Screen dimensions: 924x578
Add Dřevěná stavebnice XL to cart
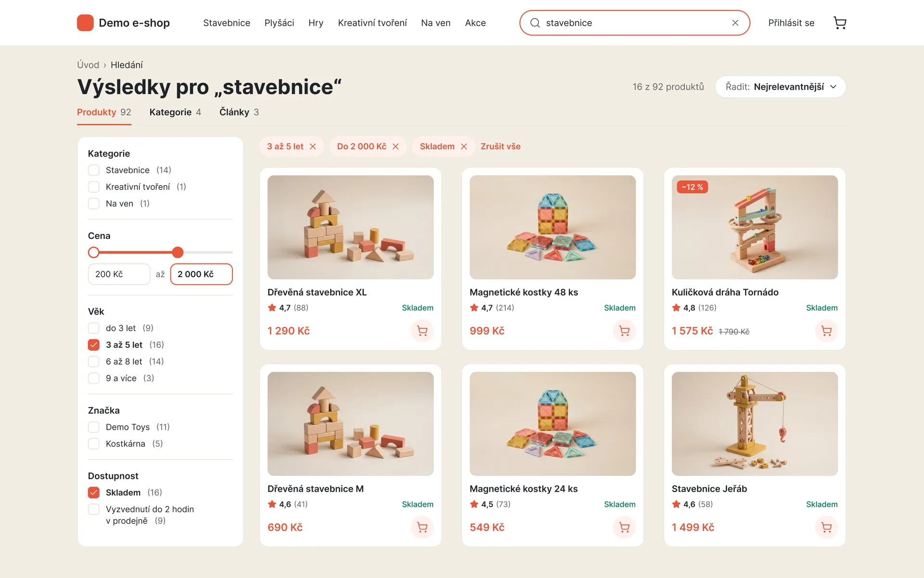pyautogui.click(x=422, y=331)
